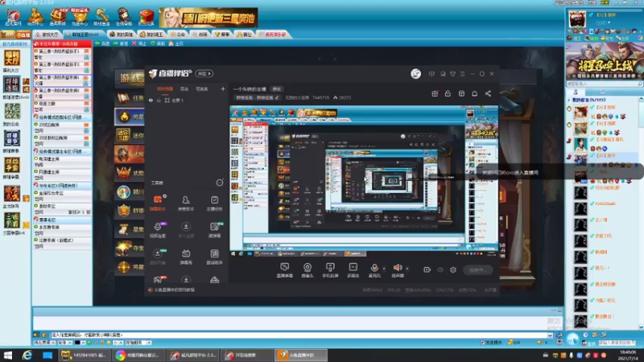
Task: Click the buddy list vertical scrollbar
Action: (641, 212)
